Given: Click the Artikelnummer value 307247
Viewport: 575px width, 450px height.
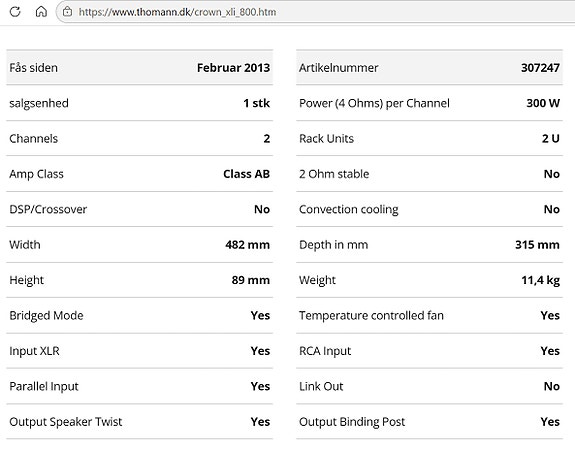Looking at the screenshot, I should pos(540,68).
